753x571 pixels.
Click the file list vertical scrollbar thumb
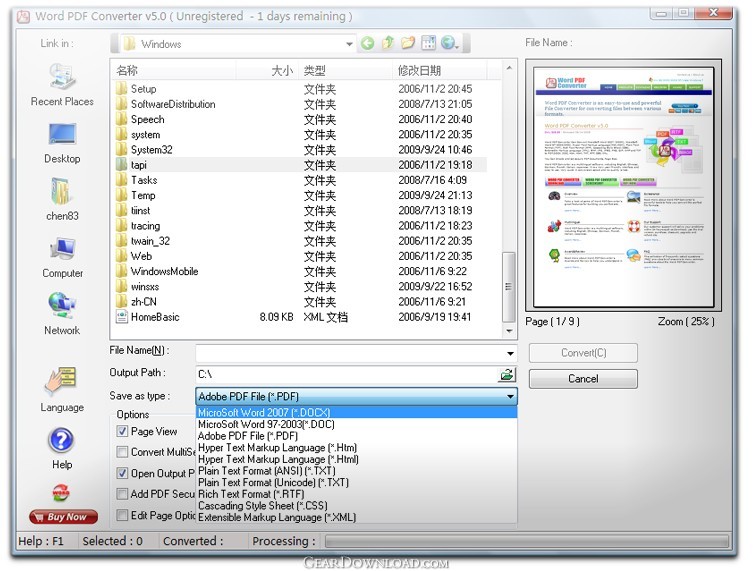(x=508, y=287)
